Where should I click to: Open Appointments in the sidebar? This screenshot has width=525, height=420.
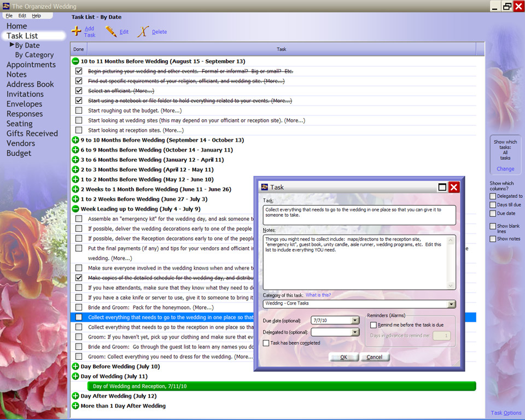pyautogui.click(x=31, y=65)
